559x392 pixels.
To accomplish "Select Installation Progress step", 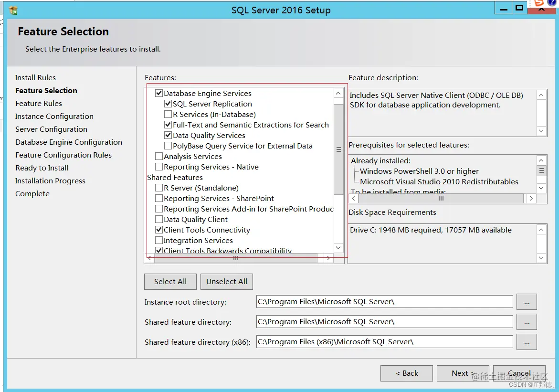I will [50, 181].
